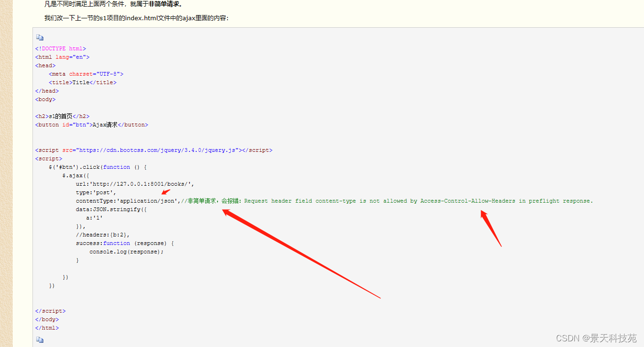Viewport: 644px width, 347px height.
Task: Click the //headers:{b:2}, comment line
Action: click(103, 235)
